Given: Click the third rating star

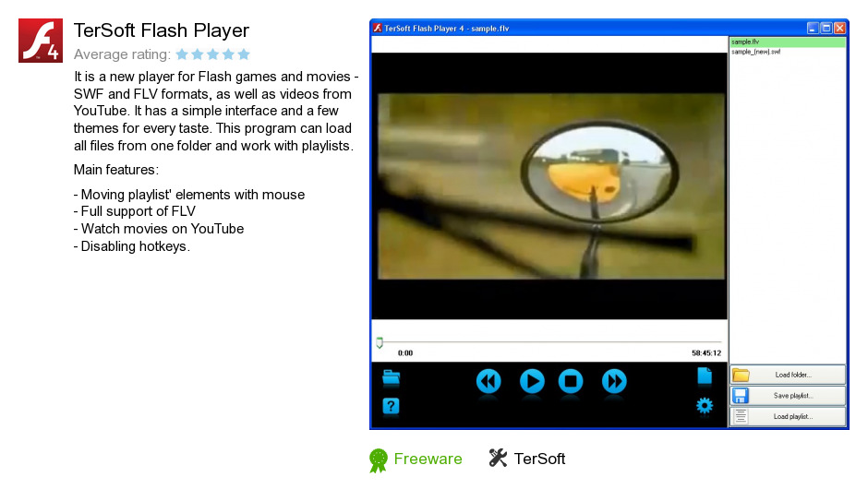Looking at the screenshot, I should click(212, 54).
